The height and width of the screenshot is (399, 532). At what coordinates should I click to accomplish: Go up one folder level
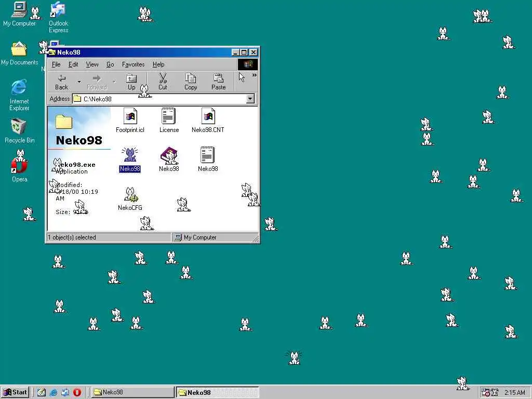point(131,82)
